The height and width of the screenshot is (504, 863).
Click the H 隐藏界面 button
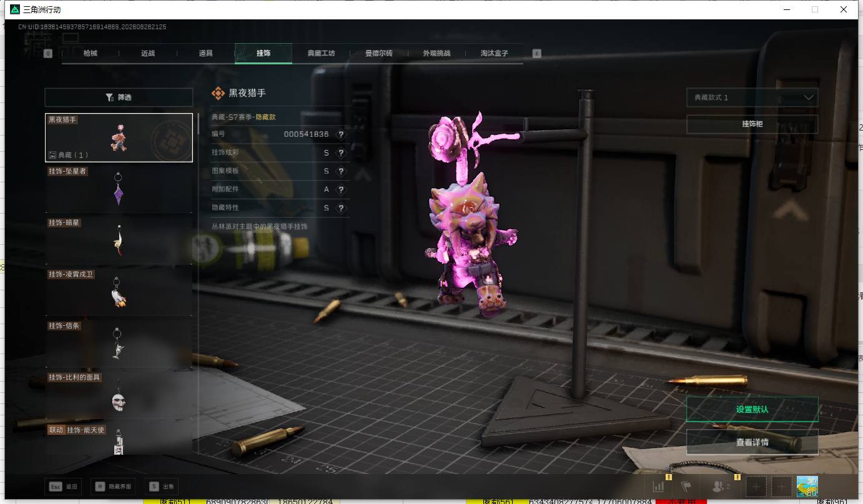(114, 486)
